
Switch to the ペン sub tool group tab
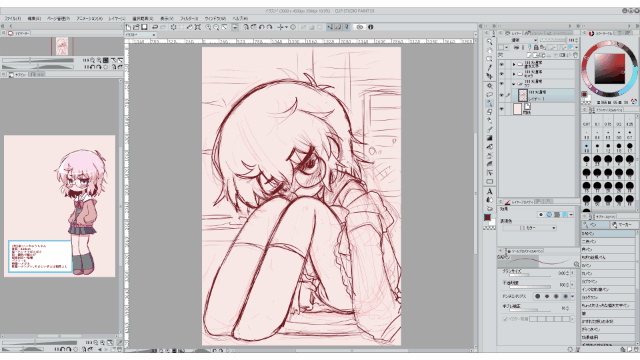click(x=595, y=225)
